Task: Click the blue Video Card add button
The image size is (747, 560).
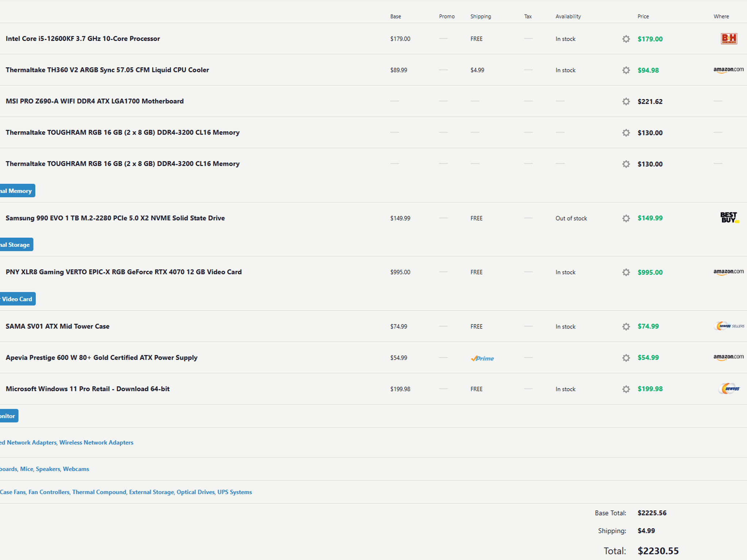Action: [18, 299]
